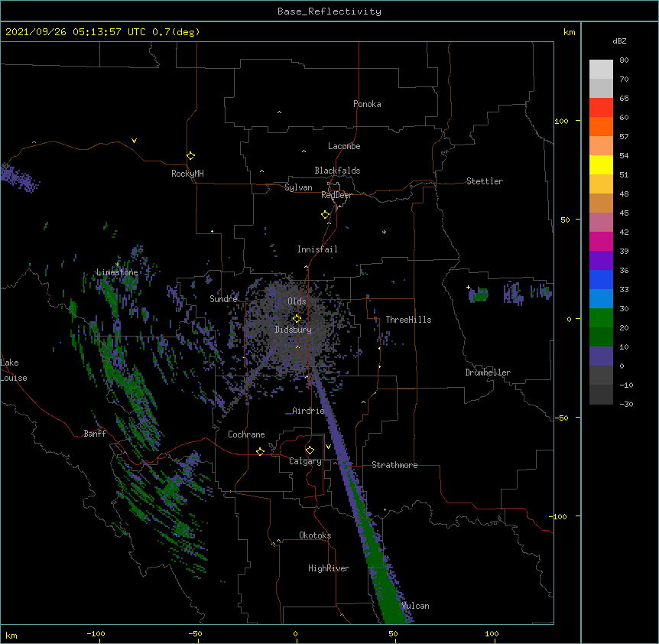Pick the slate purple 0-10 dBZ swatch
Viewport: 659px width, 644px height.
(x=601, y=356)
